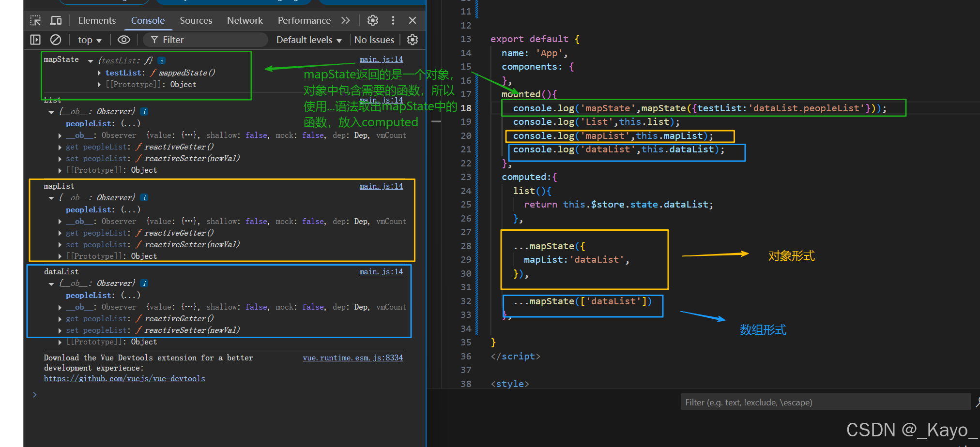The height and width of the screenshot is (447, 980).
Task: Open the Default levels dropdown
Action: point(309,40)
